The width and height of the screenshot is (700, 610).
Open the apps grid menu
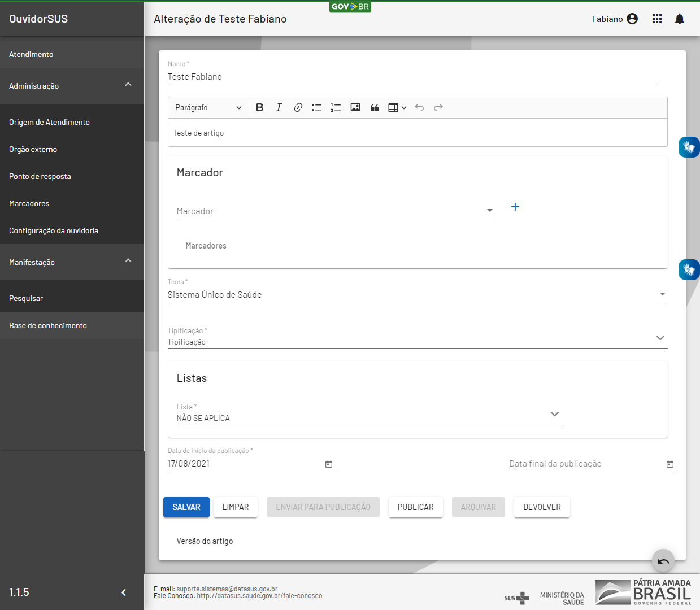(656, 19)
